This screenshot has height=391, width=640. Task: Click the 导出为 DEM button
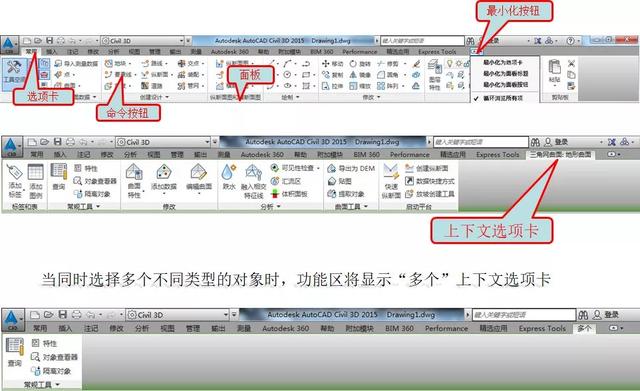[351, 168]
